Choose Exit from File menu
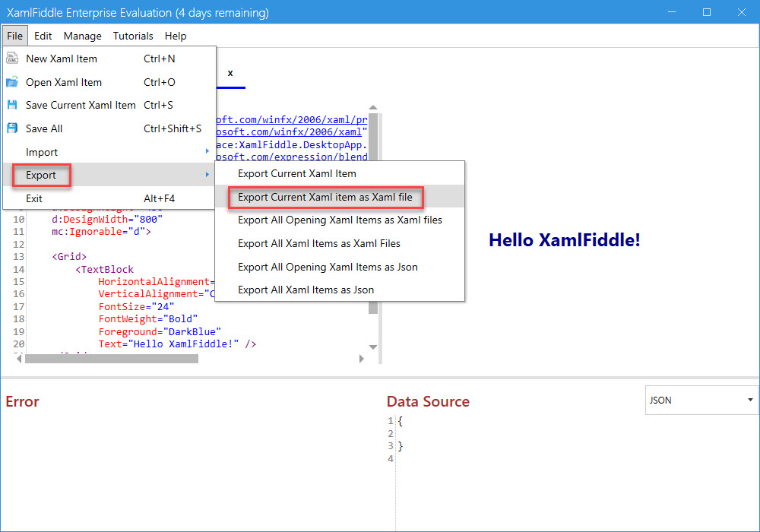This screenshot has height=532, width=760. [x=109, y=198]
